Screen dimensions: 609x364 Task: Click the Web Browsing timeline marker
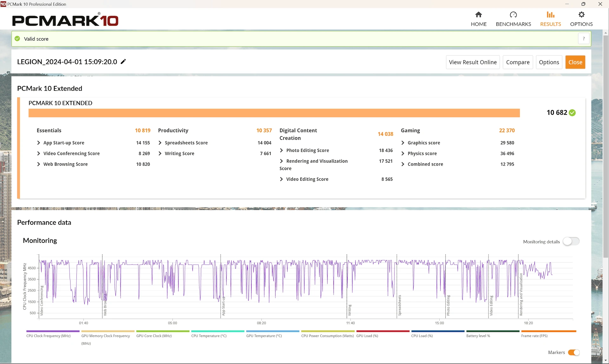point(105,304)
